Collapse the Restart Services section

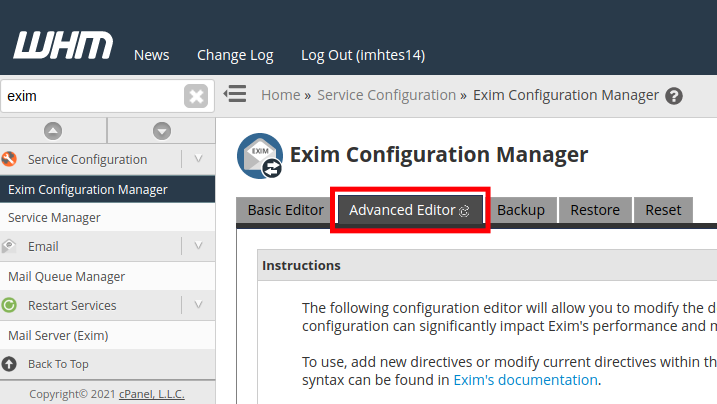click(198, 305)
